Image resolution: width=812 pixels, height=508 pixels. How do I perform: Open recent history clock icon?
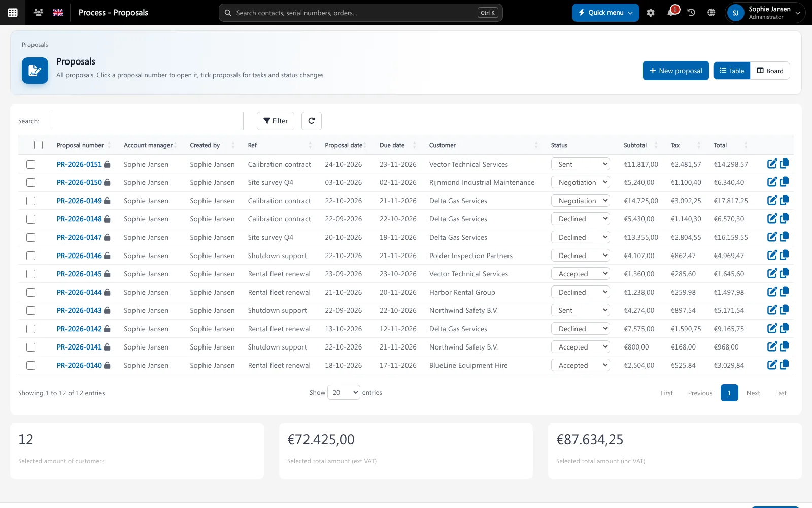pyautogui.click(x=691, y=13)
